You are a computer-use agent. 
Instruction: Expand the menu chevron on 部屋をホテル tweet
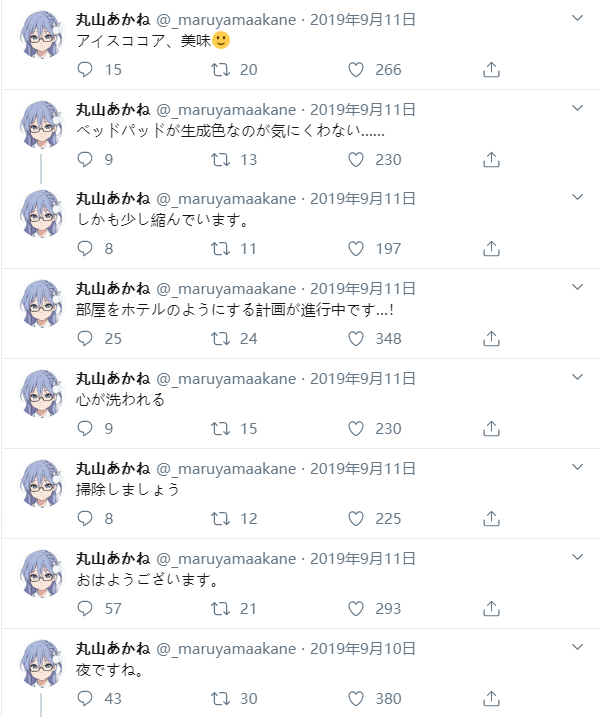click(x=578, y=287)
